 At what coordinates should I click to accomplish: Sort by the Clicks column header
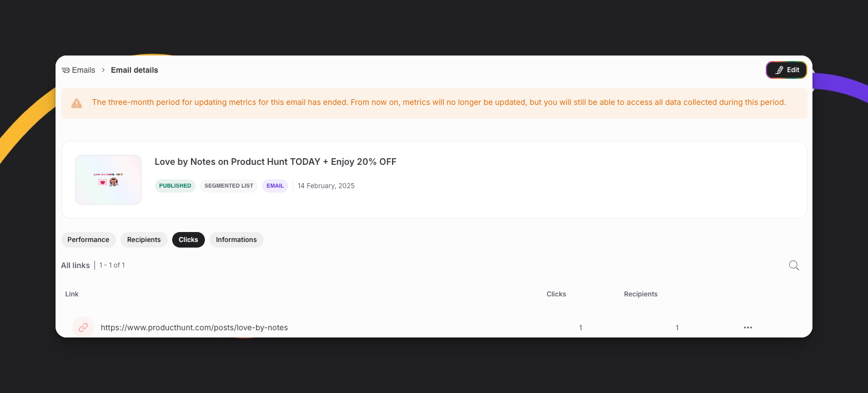556,294
